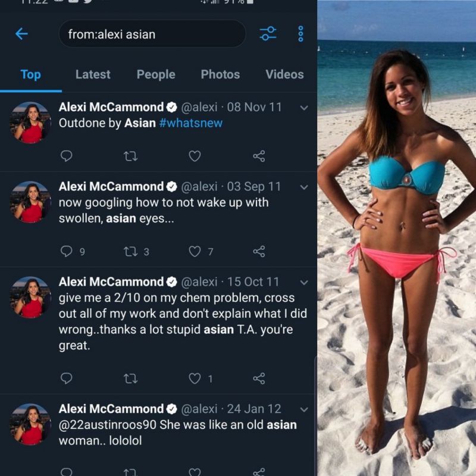Screen dimensions: 476x476
Task: Like the 08 Nov 11 tweet
Action: [x=195, y=156]
